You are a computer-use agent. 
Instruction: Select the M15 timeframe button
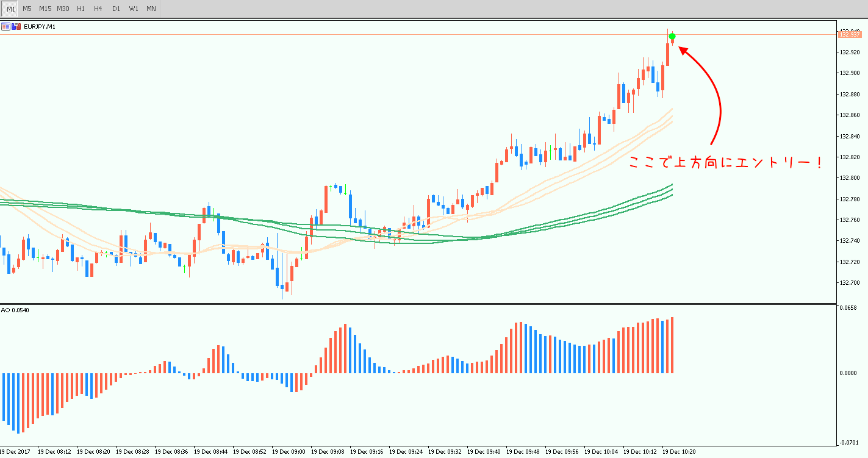(x=45, y=9)
